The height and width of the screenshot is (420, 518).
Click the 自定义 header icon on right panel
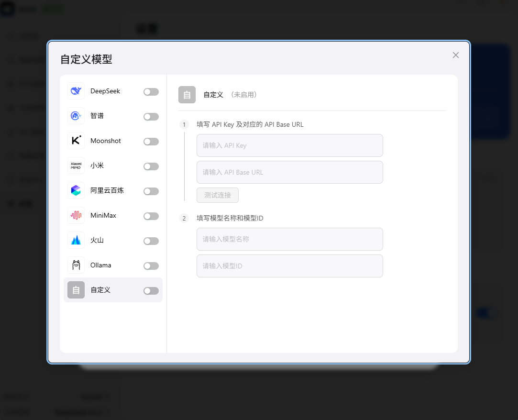click(187, 95)
